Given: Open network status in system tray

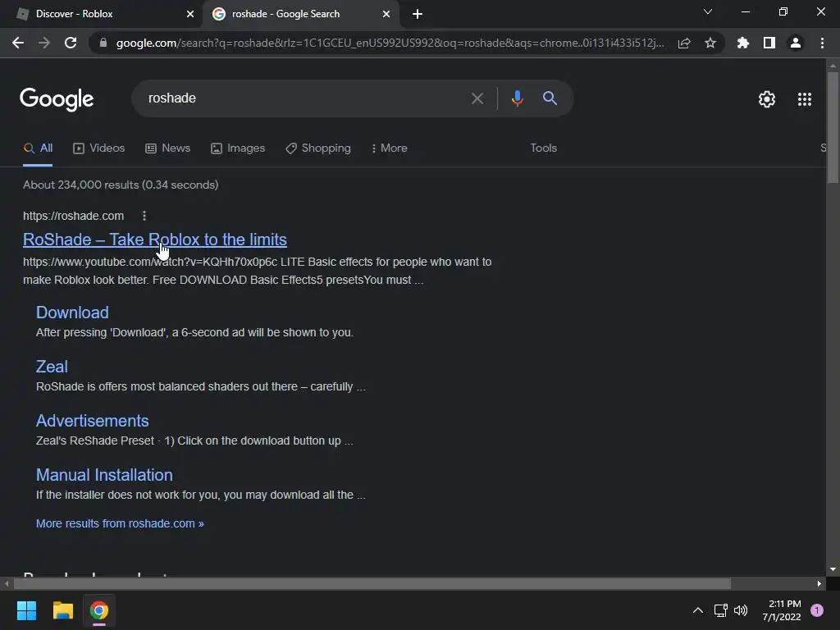Looking at the screenshot, I should [x=720, y=610].
